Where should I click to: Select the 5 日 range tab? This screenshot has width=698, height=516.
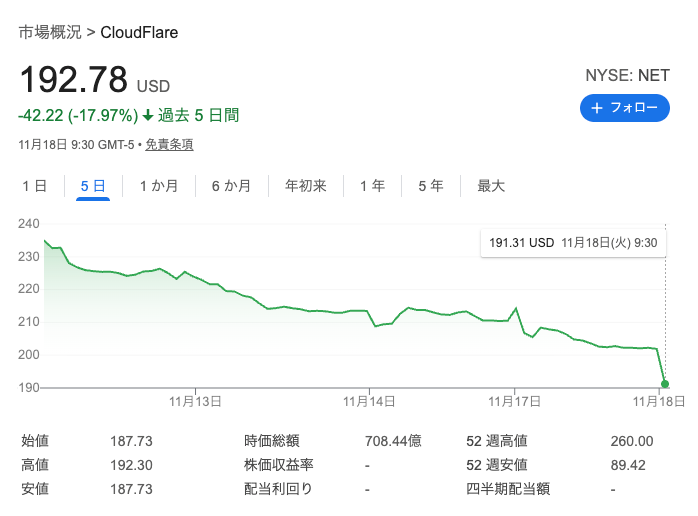coord(93,186)
